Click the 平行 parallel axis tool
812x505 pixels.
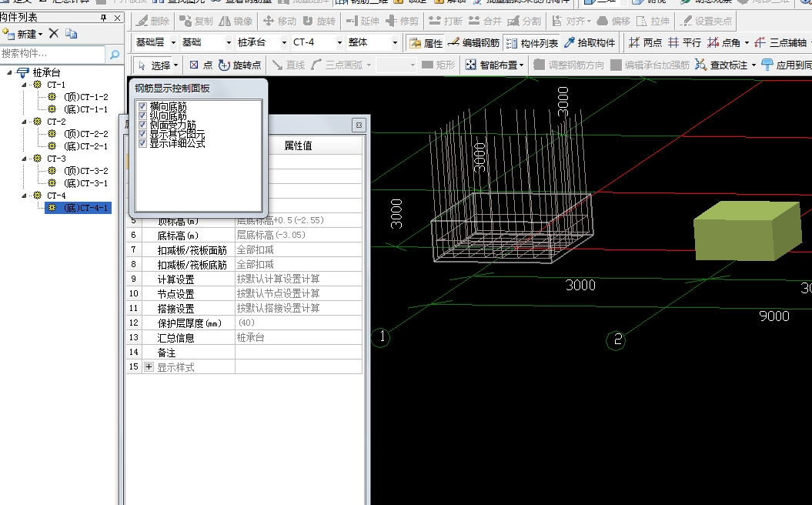684,43
